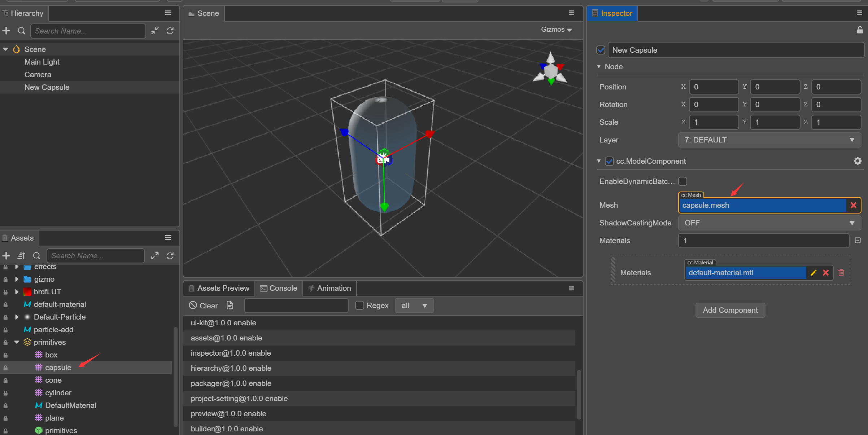The image size is (868, 435).
Task: Open the ShadowCastingMode dropdown
Action: pyautogui.click(x=769, y=223)
